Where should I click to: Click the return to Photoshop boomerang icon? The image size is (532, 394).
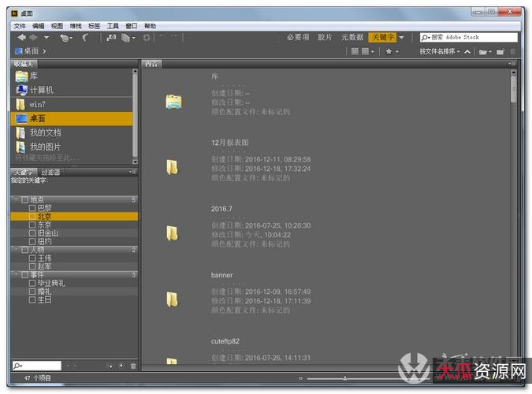(85, 38)
